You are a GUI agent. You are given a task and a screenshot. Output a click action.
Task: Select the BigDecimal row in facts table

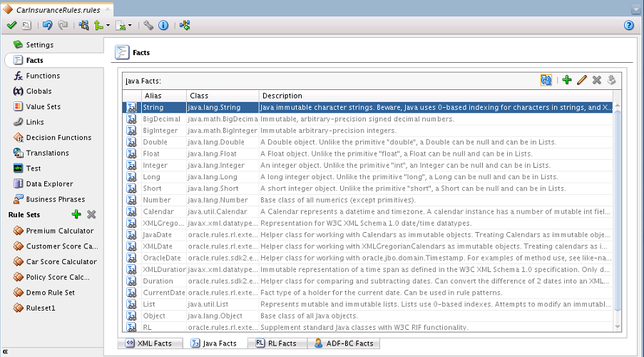tap(161, 119)
